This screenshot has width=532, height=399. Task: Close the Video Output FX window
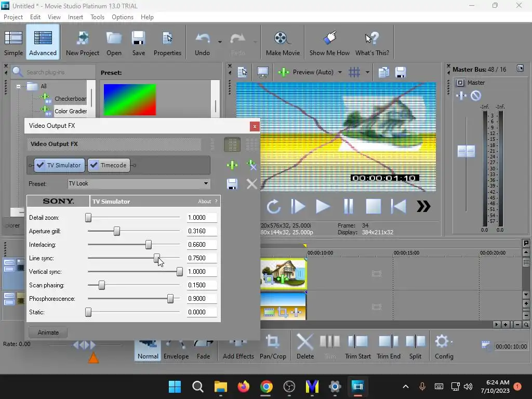(x=255, y=126)
